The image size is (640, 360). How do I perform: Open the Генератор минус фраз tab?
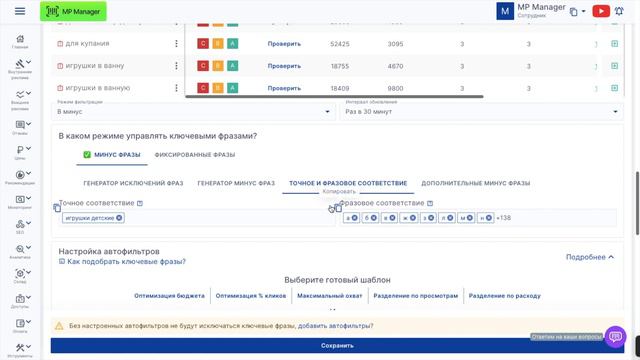point(236,183)
